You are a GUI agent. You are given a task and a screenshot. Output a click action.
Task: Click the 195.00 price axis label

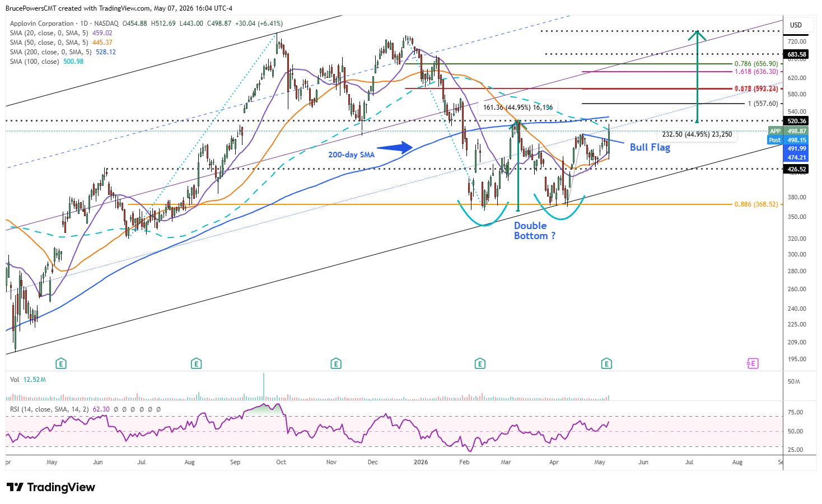(x=797, y=359)
